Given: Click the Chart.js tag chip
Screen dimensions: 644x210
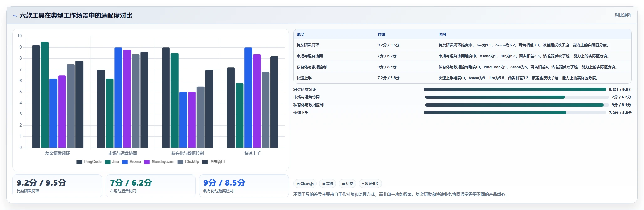Looking at the screenshot, I should click(305, 184).
